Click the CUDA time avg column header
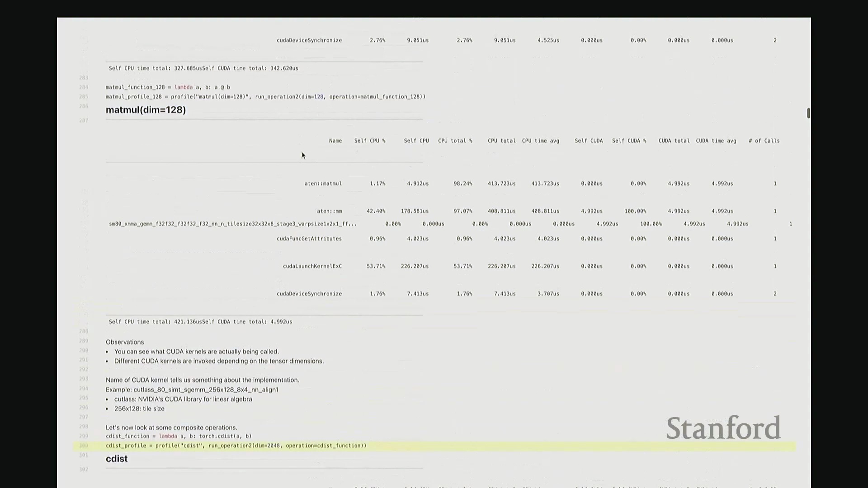868x488 pixels. [x=716, y=141]
